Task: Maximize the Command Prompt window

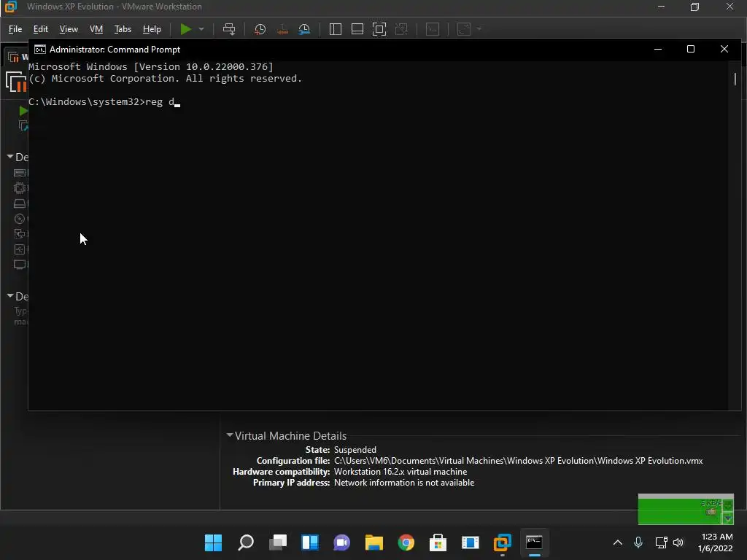Action: pyautogui.click(x=690, y=49)
